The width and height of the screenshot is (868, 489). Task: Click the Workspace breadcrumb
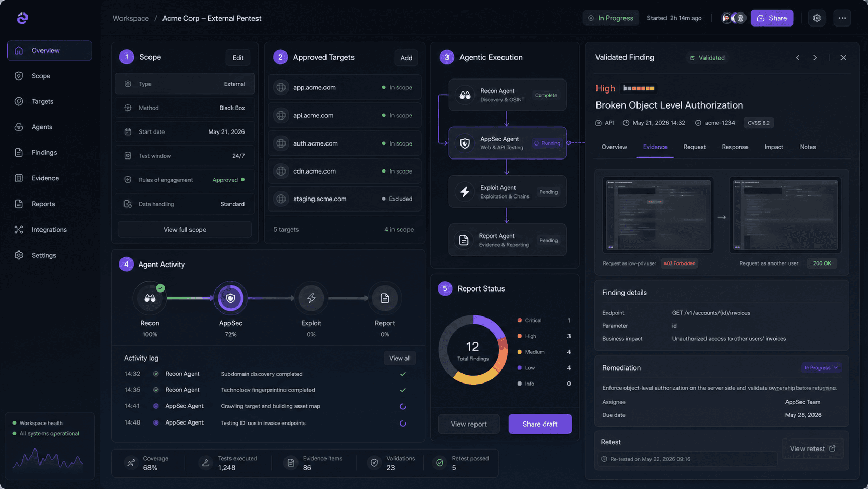(131, 18)
